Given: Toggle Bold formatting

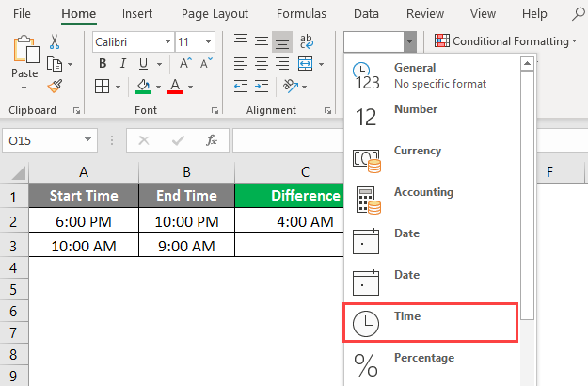Looking at the screenshot, I should pyautogui.click(x=102, y=64).
